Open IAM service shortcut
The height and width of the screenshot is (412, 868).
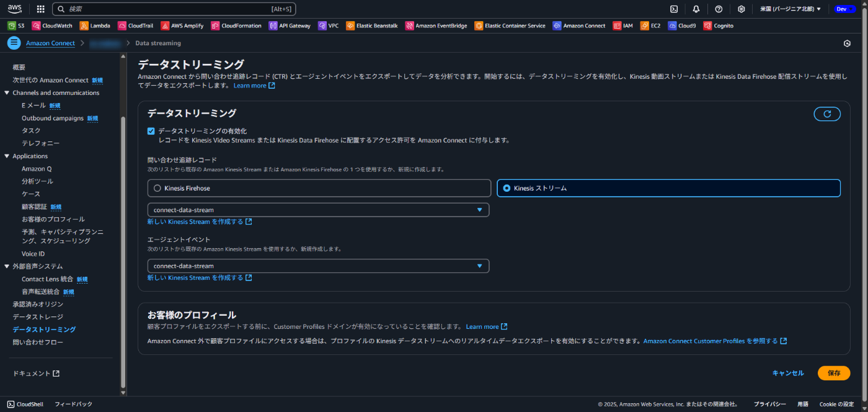coord(623,25)
